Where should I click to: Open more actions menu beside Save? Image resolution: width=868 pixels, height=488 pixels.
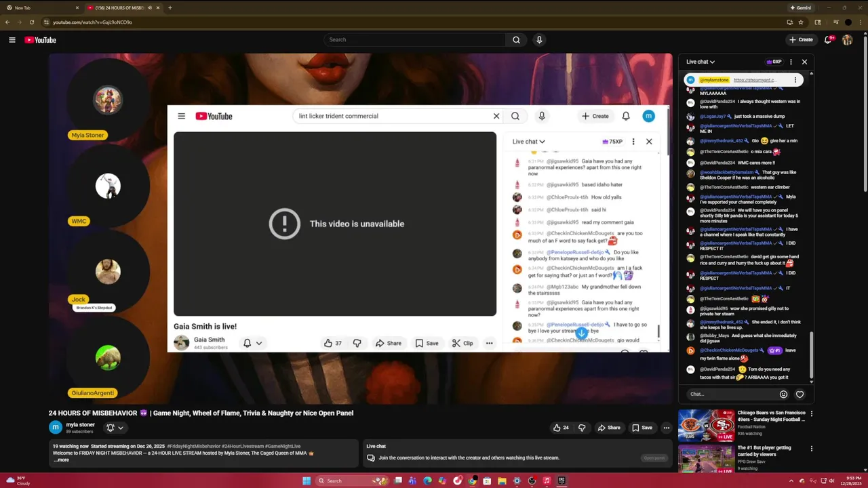pos(666,428)
